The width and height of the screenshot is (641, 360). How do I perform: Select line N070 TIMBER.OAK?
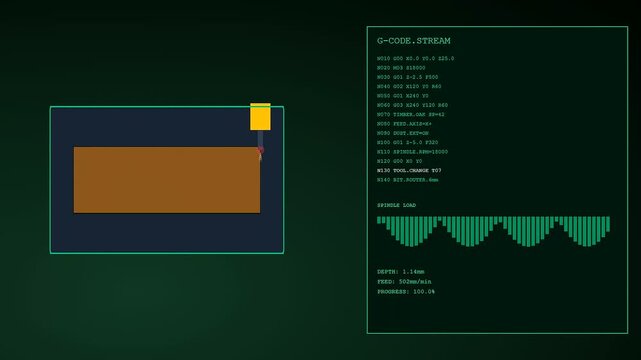[x=410, y=114]
